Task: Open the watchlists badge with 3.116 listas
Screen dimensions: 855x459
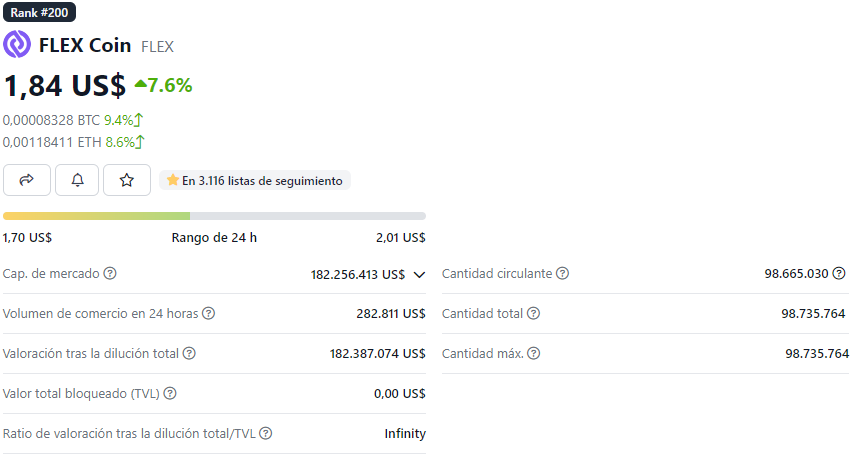Action: [255, 181]
